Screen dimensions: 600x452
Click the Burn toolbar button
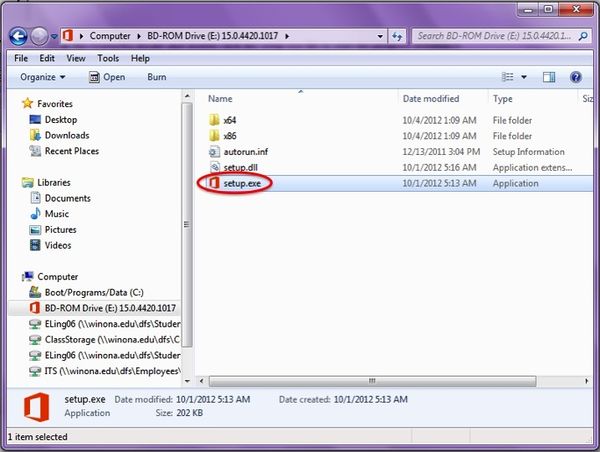(x=157, y=77)
